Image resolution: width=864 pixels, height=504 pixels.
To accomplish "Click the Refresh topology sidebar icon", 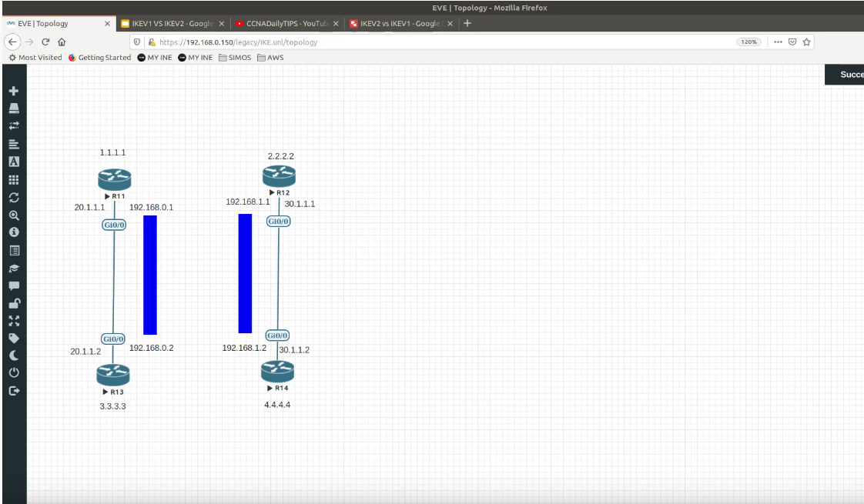I will click(x=14, y=197).
